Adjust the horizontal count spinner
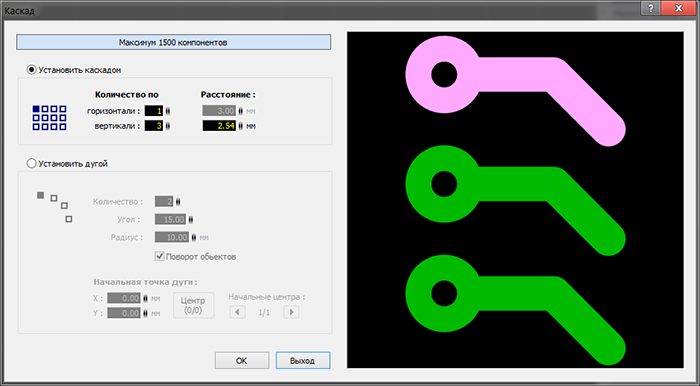This screenshot has width=700, height=386. pyautogui.click(x=168, y=111)
